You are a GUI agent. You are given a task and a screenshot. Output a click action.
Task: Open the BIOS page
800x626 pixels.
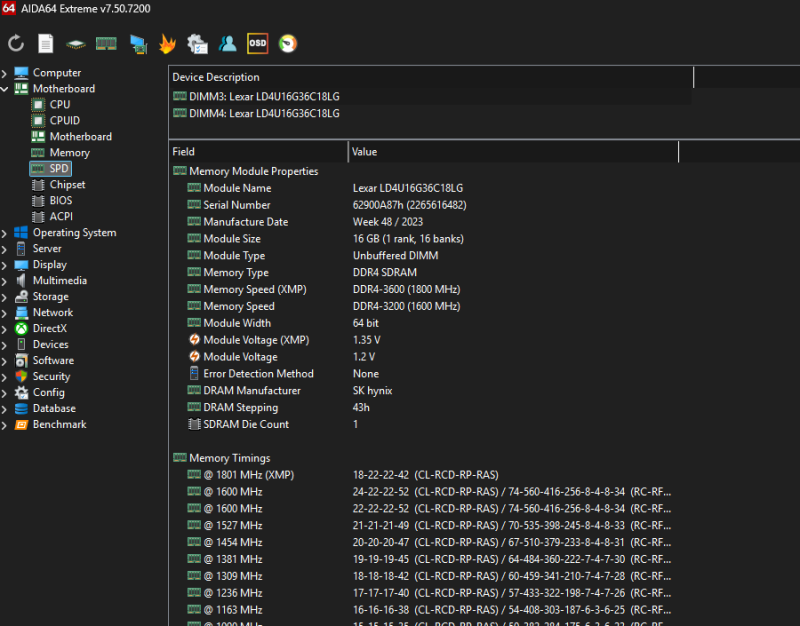[61, 201]
